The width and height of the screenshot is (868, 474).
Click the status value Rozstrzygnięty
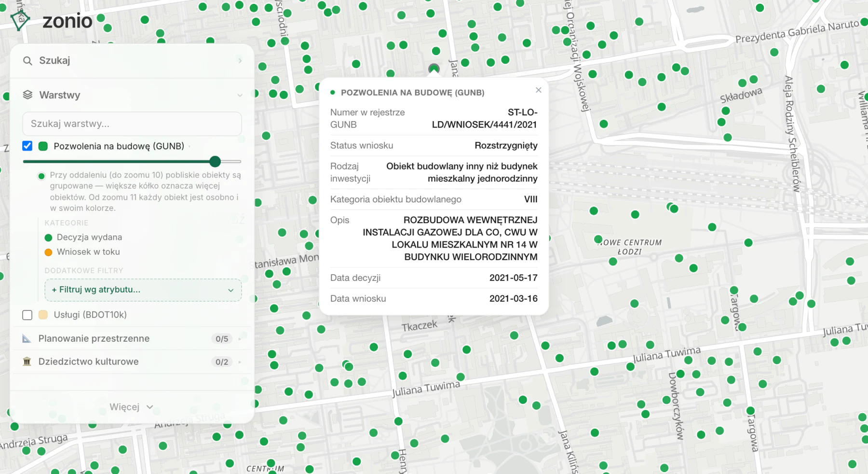point(506,146)
